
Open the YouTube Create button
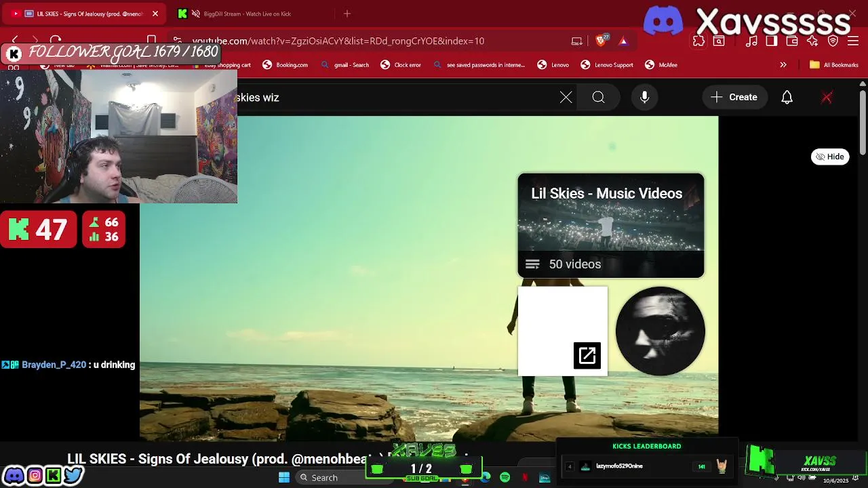click(734, 98)
